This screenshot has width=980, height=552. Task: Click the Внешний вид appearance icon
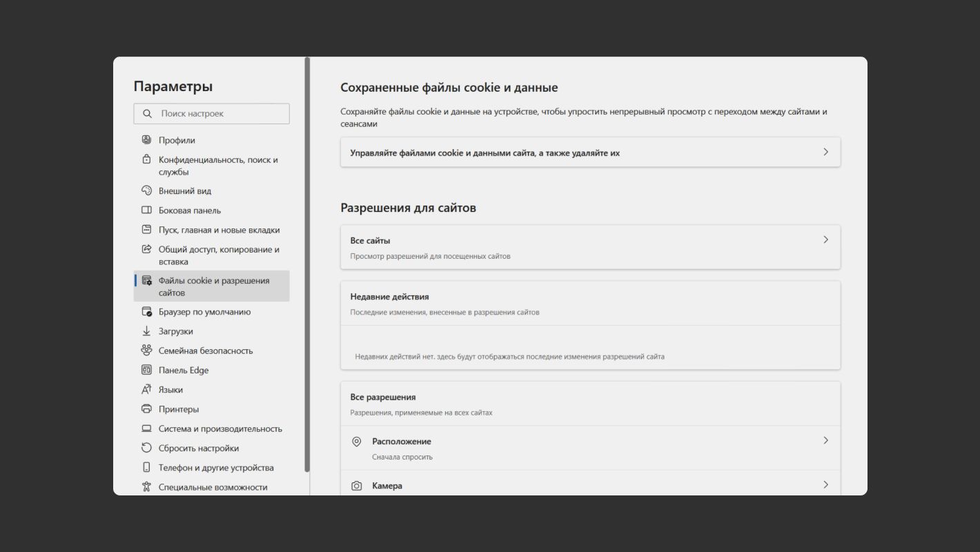pos(146,190)
